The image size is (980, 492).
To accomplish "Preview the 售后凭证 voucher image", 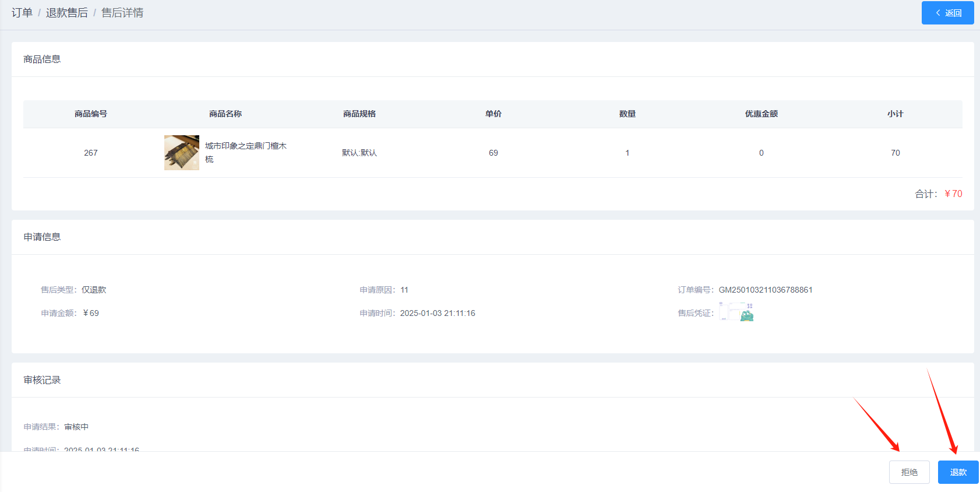I will [736, 312].
